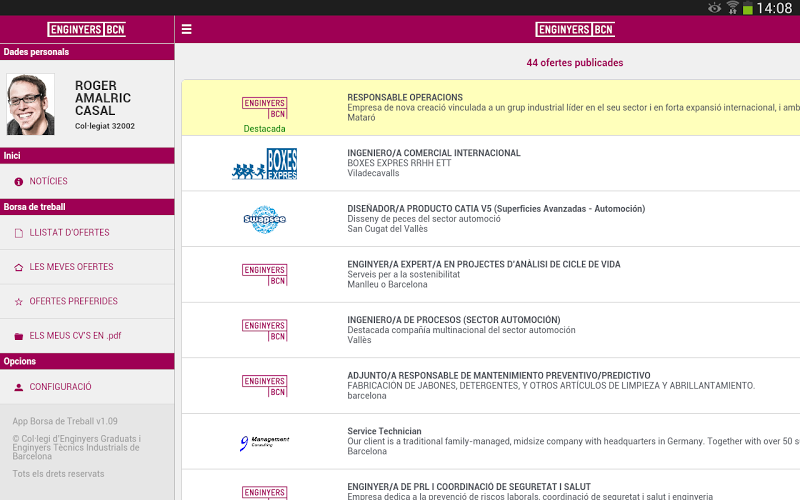The width and height of the screenshot is (800, 500).
Task: Click the Inici section header
Action: [x=87, y=156]
